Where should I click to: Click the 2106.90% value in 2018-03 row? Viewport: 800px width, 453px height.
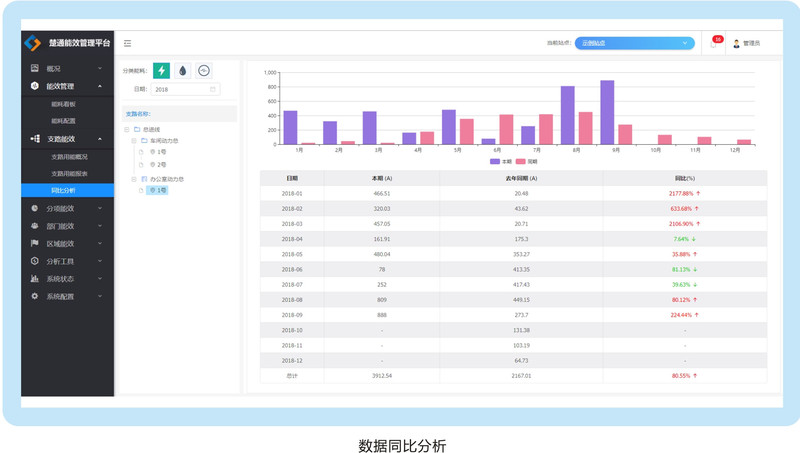[x=681, y=224]
